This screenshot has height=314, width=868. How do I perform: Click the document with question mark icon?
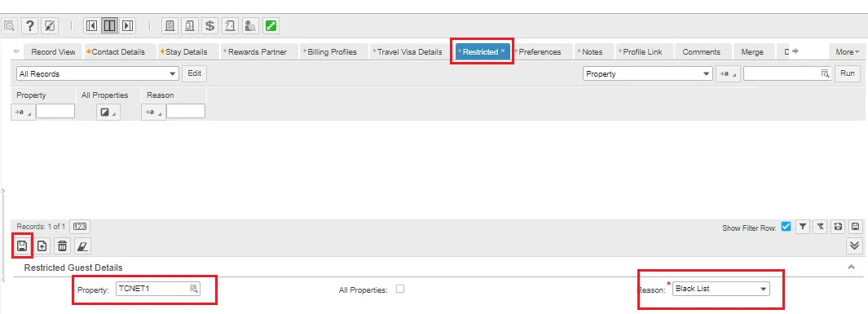coord(230,25)
